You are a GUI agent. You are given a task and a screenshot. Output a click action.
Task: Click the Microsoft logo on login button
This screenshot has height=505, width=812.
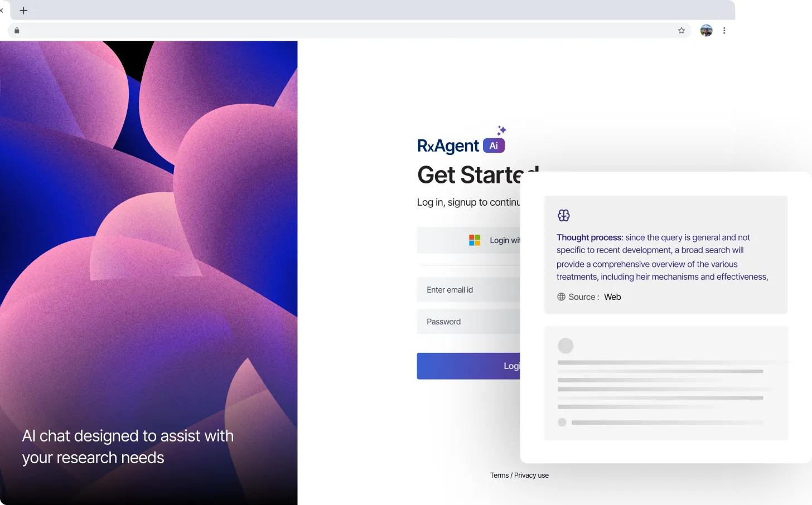click(x=475, y=240)
